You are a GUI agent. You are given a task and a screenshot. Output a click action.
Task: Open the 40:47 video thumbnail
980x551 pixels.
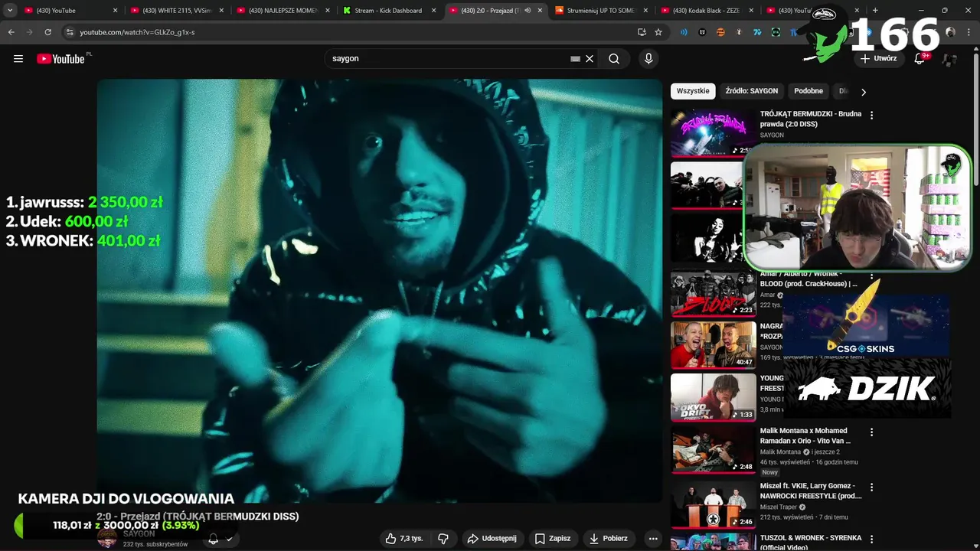(713, 345)
